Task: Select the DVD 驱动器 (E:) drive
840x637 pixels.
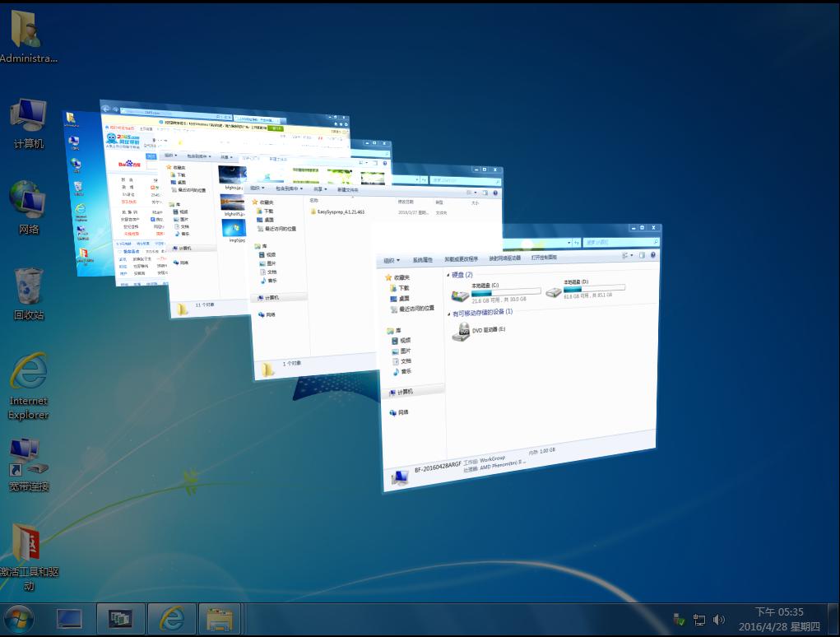Action: pos(478,331)
